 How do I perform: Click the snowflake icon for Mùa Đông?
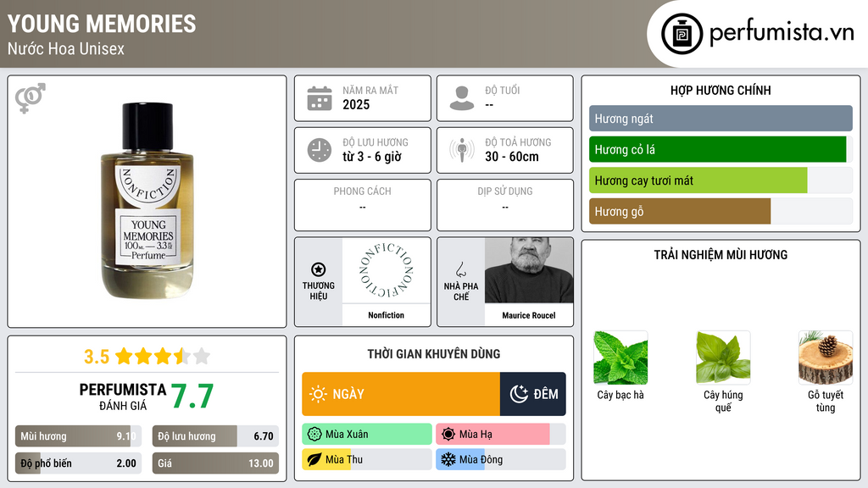[448, 459]
